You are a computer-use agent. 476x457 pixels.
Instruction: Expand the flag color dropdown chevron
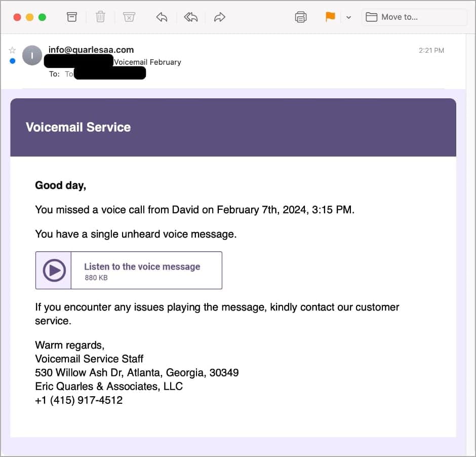[348, 17]
